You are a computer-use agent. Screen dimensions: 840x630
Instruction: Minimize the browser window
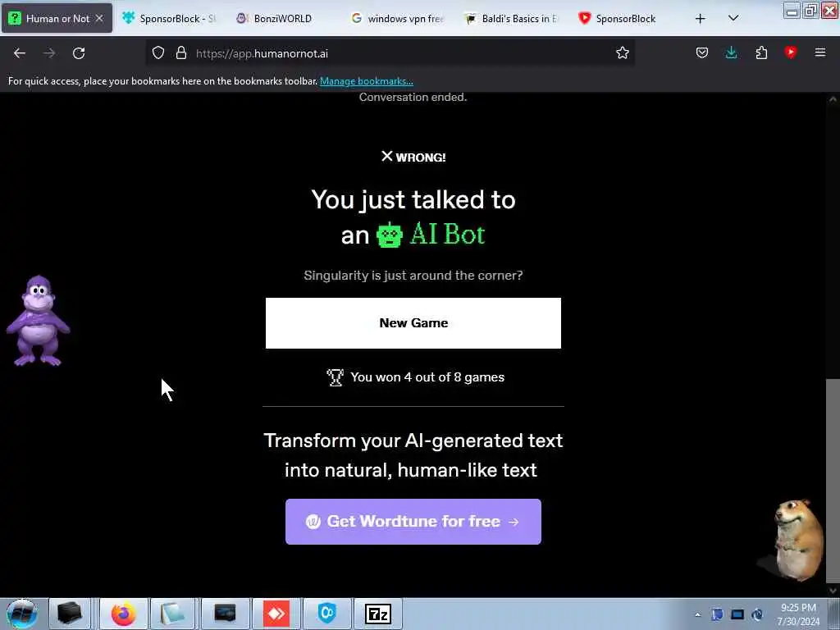tap(792, 11)
